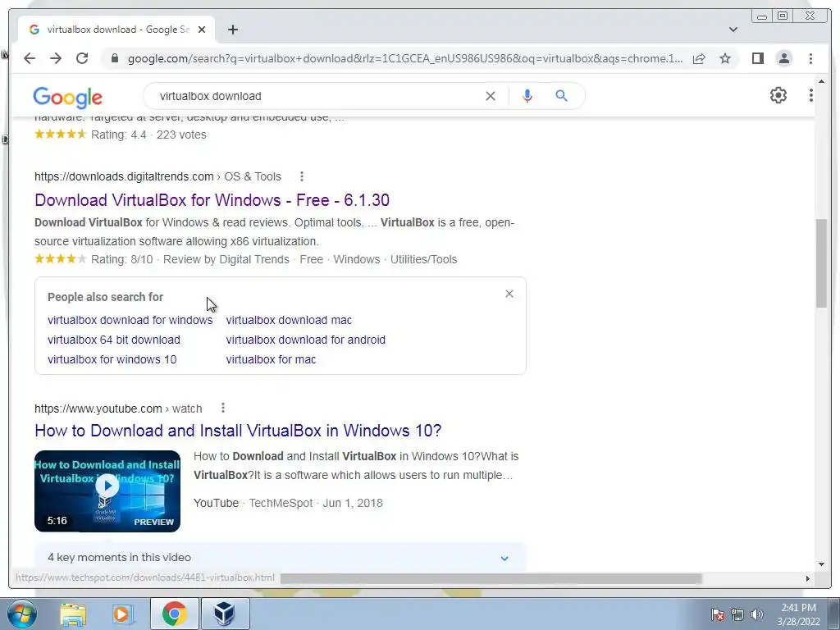Open Download VirtualBox for Windows - Free link
The image size is (840, 630).
pos(212,200)
